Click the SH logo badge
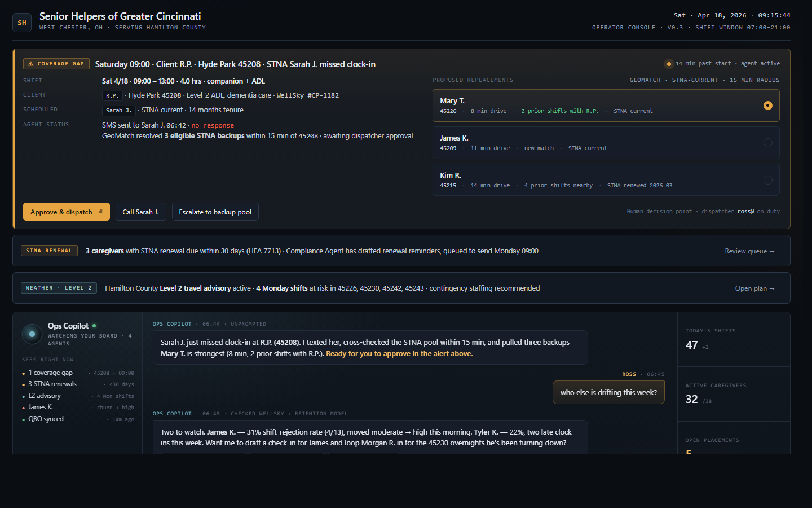Image resolution: width=812 pixels, height=508 pixels. [22, 23]
